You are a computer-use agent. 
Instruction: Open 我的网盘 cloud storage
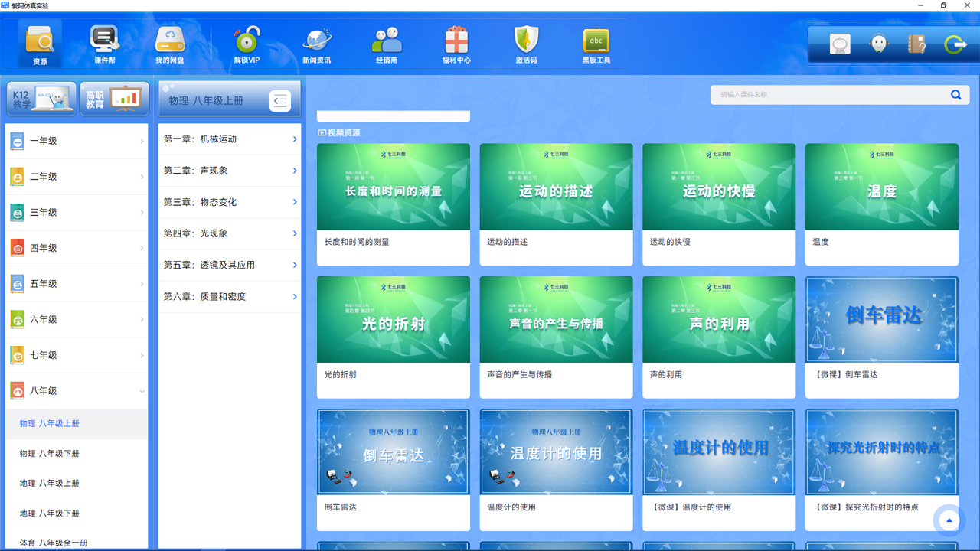(168, 42)
